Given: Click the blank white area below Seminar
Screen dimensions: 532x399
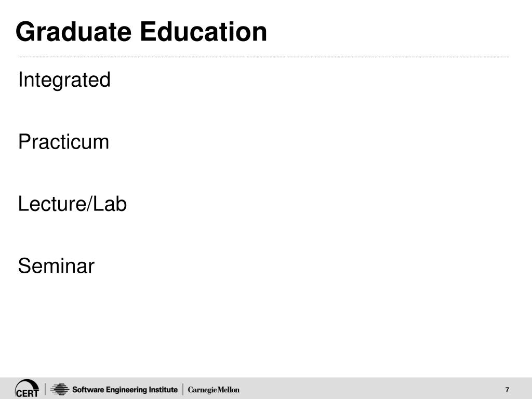Looking at the screenshot, I should coord(266,326).
